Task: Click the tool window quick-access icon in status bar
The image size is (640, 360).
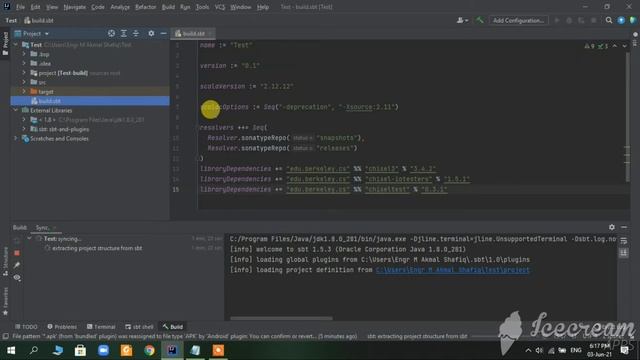Action: pos(5,336)
